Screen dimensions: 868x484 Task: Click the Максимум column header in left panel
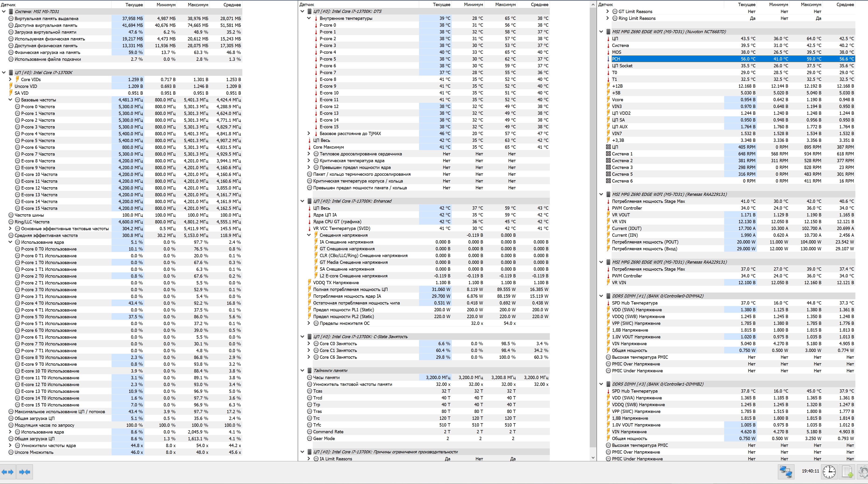[198, 5]
